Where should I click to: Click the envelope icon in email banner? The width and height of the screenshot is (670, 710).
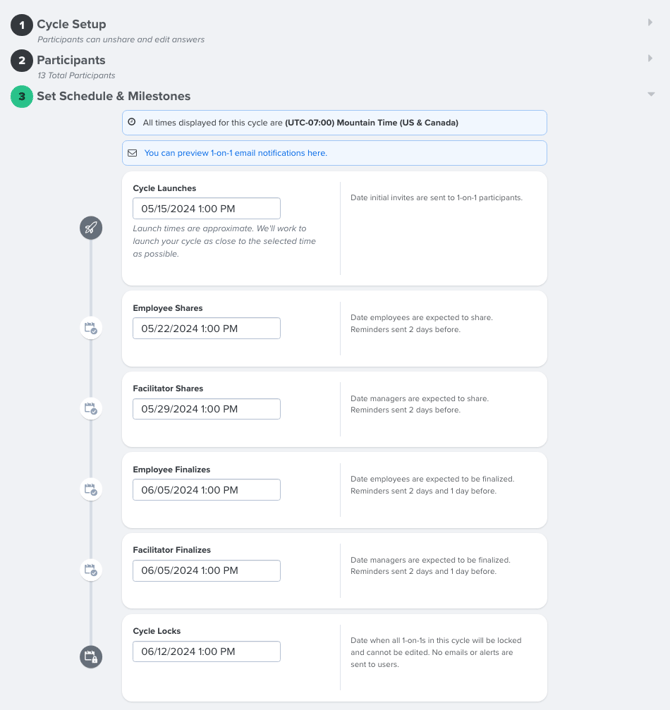[132, 153]
